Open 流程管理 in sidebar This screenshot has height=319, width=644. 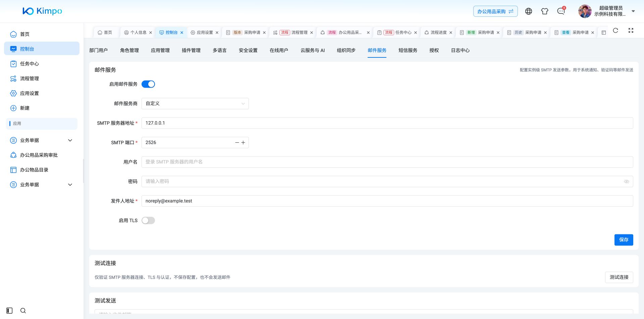coord(42,79)
